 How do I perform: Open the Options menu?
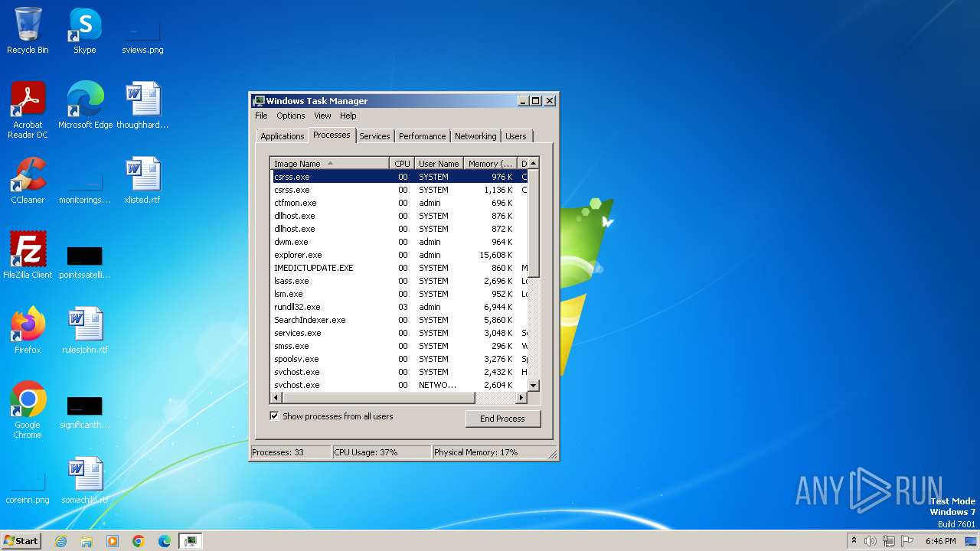click(291, 116)
